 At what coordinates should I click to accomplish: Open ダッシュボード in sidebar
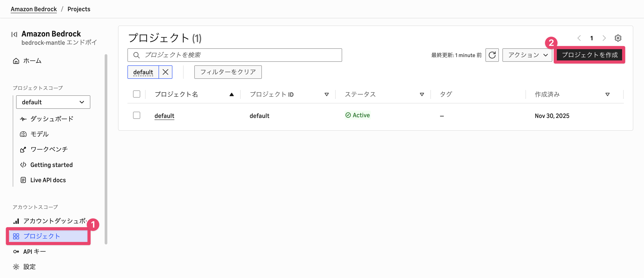[52, 119]
